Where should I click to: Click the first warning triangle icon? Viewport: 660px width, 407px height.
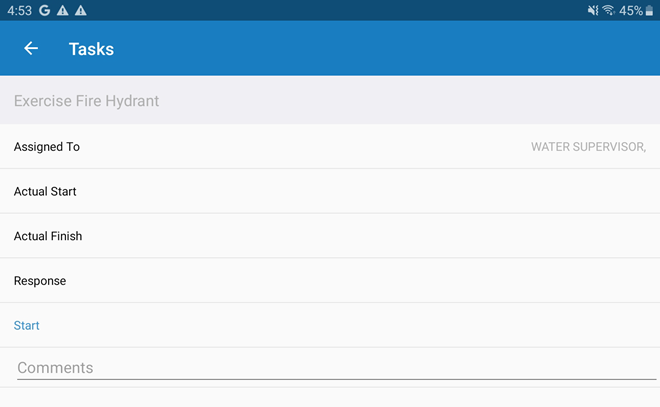[x=63, y=10]
